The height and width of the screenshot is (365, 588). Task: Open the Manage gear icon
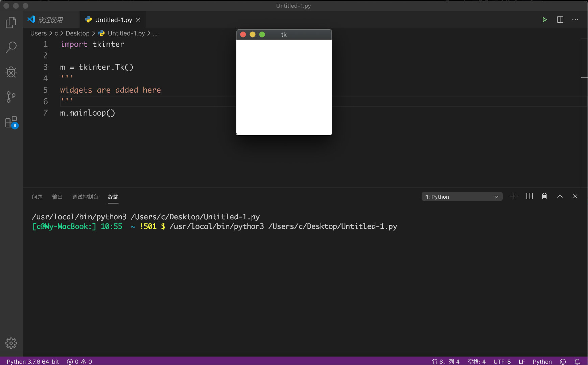(x=11, y=343)
